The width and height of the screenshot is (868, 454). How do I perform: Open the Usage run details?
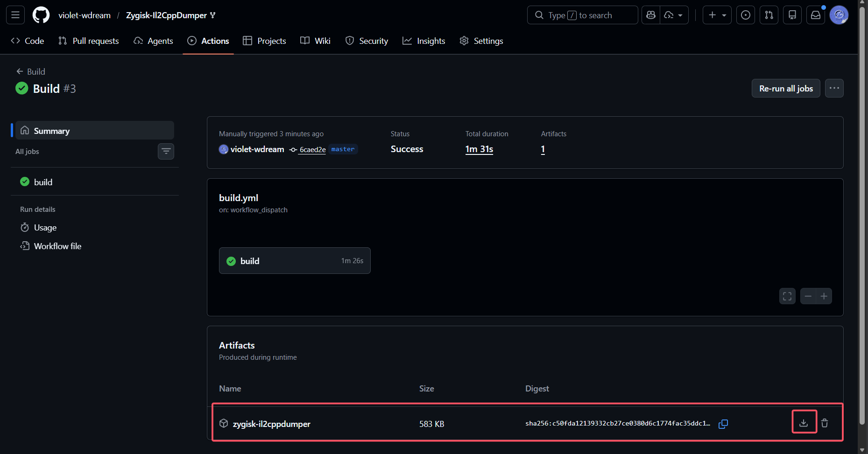(95, 228)
